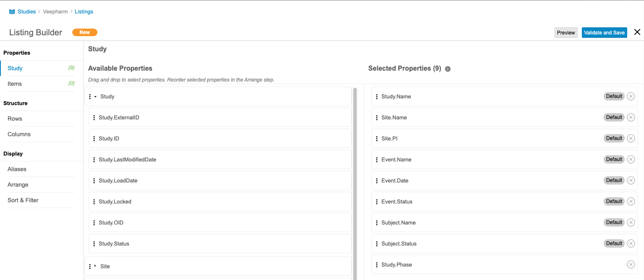Viewport: 644px width, 280px height.
Task: Remove Event.Date from selected properties
Action: tap(631, 180)
